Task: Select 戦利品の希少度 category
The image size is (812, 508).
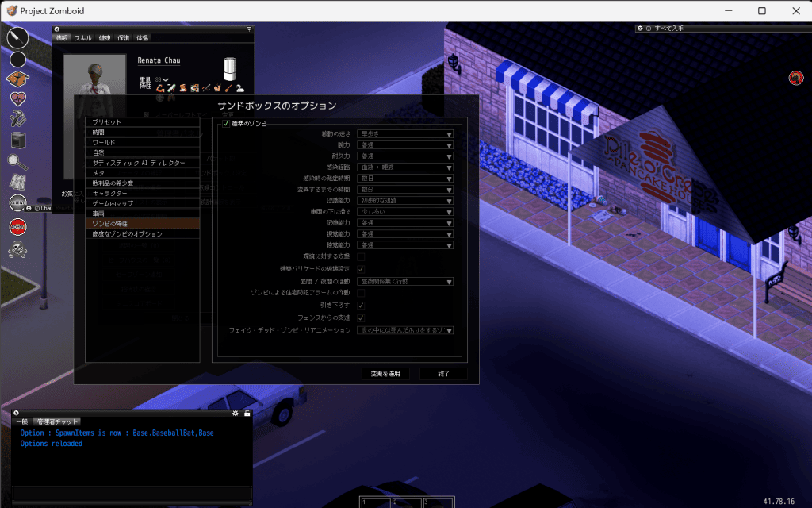Action: tap(143, 183)
